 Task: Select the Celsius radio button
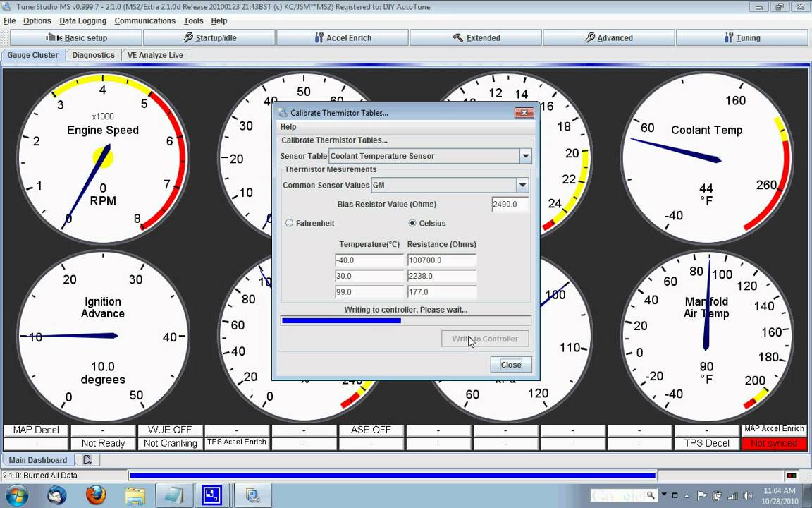click(x=412, y=224)
